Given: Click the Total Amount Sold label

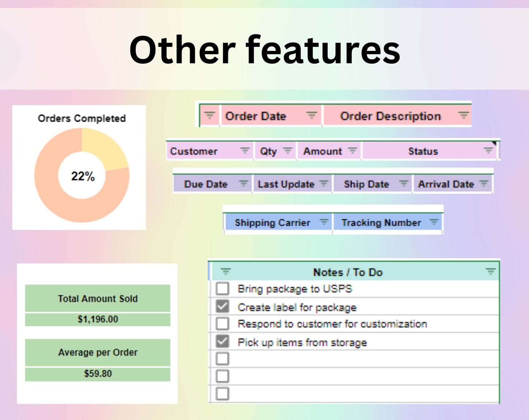Looking at the screenshot, I should [98, 299].
